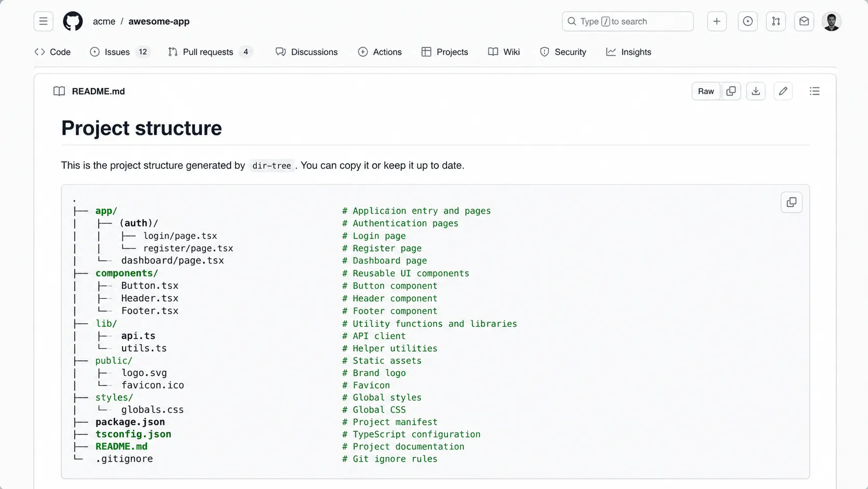Viewport: 868px width, 489px height.
Task: Open the pull requests icon in the header
Action: click(x=776, y=21)
